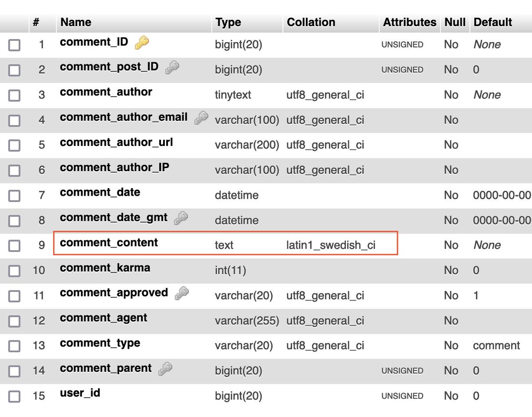This screenshot has width=532, height=417.
Task: Click the comment_author_url column name
Action: [117, 142]
